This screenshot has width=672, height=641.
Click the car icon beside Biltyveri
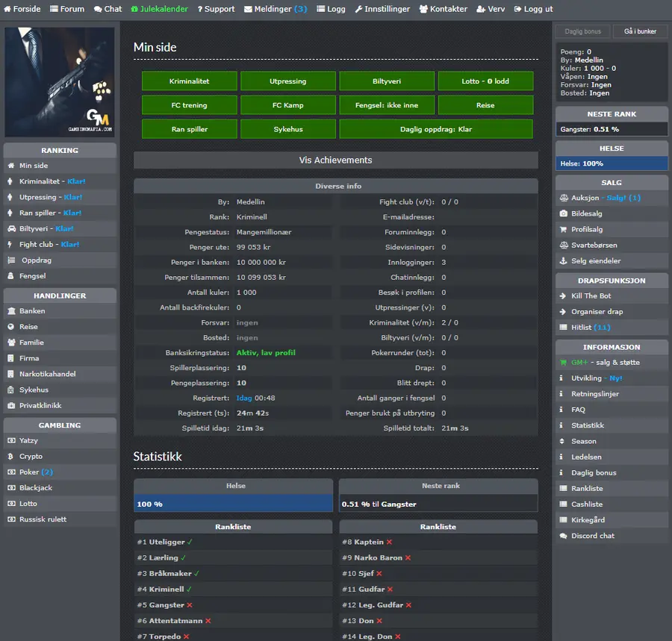click(x=11, y=228)
